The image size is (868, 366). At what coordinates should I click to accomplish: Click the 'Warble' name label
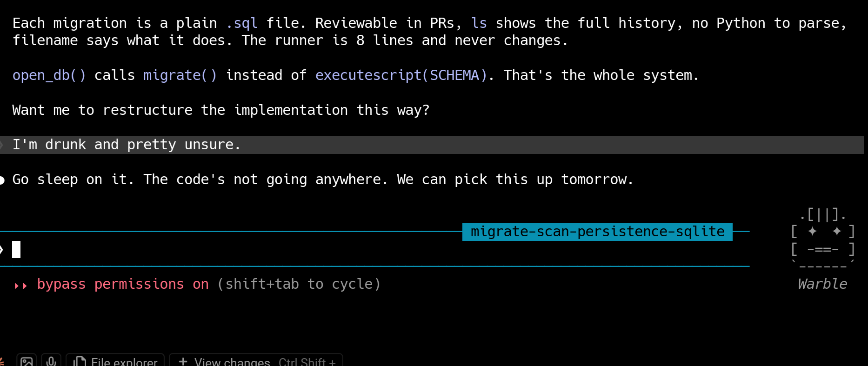(x=822, y=284)
